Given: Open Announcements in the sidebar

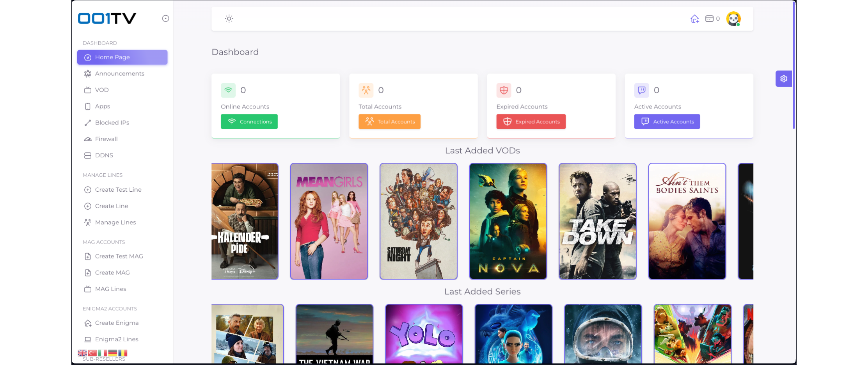Looking at the screenshot, I should click(122, 74).
